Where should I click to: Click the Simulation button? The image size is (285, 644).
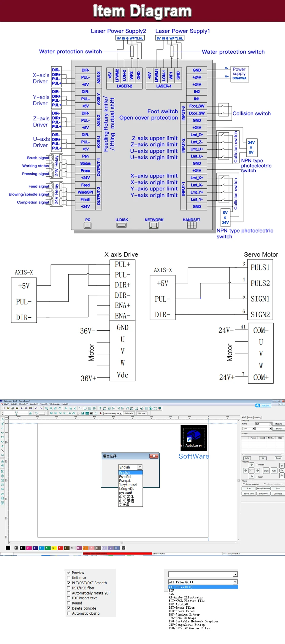263,494
